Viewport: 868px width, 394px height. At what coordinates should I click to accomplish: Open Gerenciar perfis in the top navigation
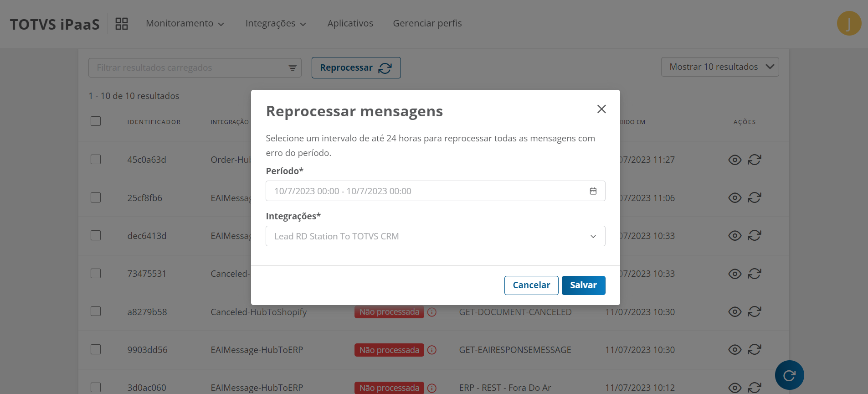pos(427,23)
